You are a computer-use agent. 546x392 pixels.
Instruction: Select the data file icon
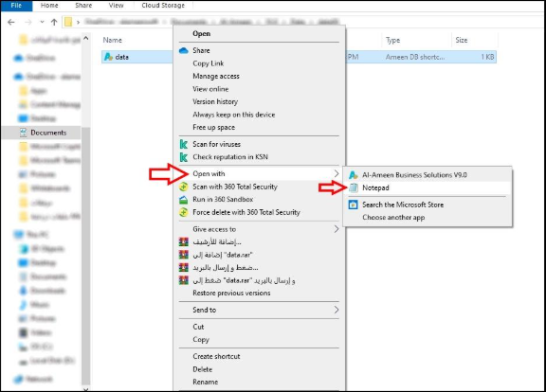pyautogui.click(x=109, y=57)
